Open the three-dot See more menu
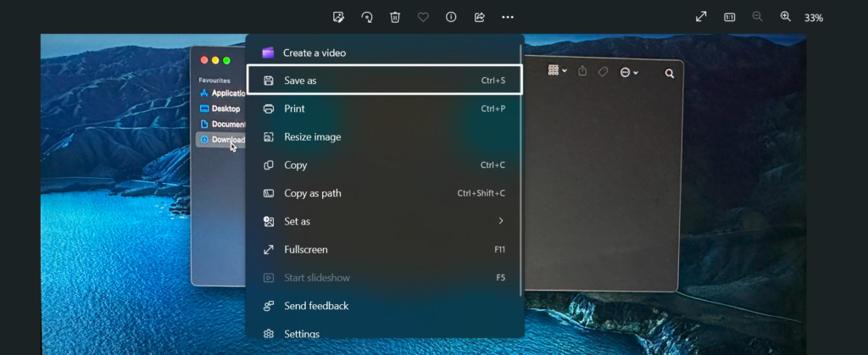868x355 pixels. (x=507, y=17)
